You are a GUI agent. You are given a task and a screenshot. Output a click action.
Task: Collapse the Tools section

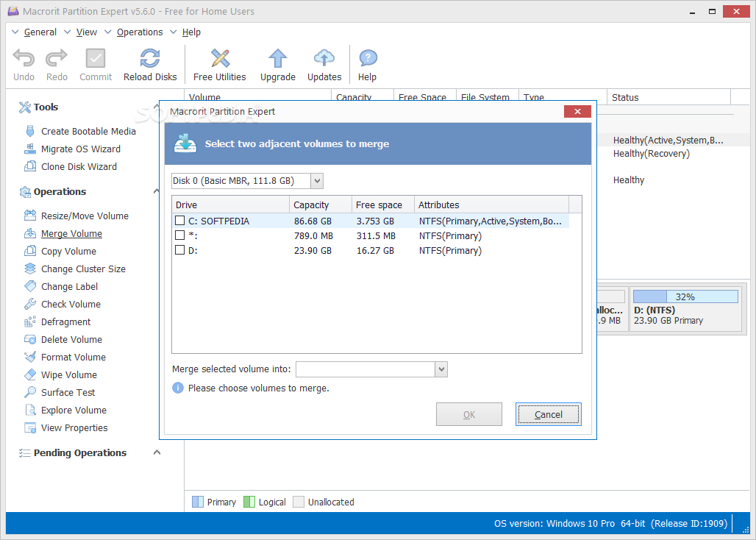(156, 107)
